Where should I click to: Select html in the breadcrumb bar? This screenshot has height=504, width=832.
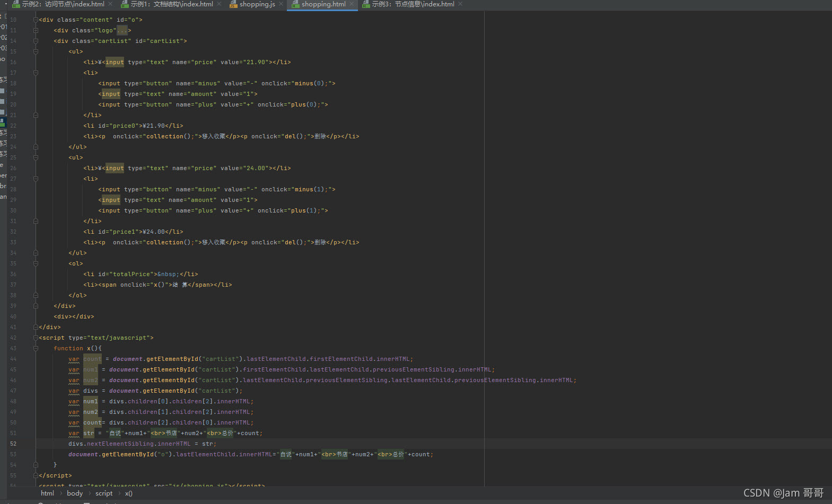click(47, 493)
